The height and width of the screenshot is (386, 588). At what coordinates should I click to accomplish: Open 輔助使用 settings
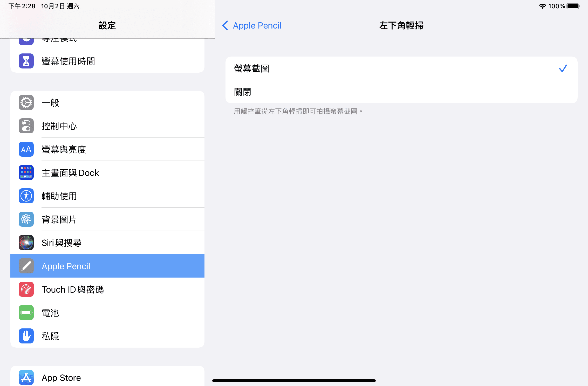point(107,196)
